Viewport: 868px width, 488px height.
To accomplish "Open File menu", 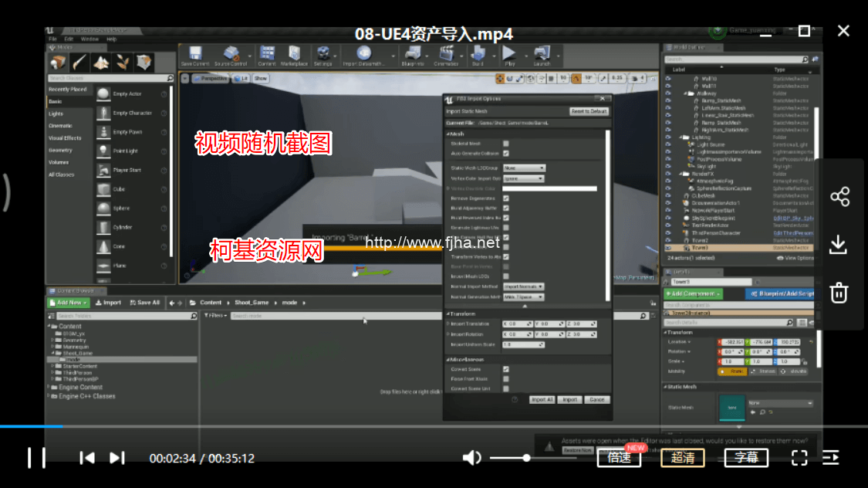I will [52, 39].
